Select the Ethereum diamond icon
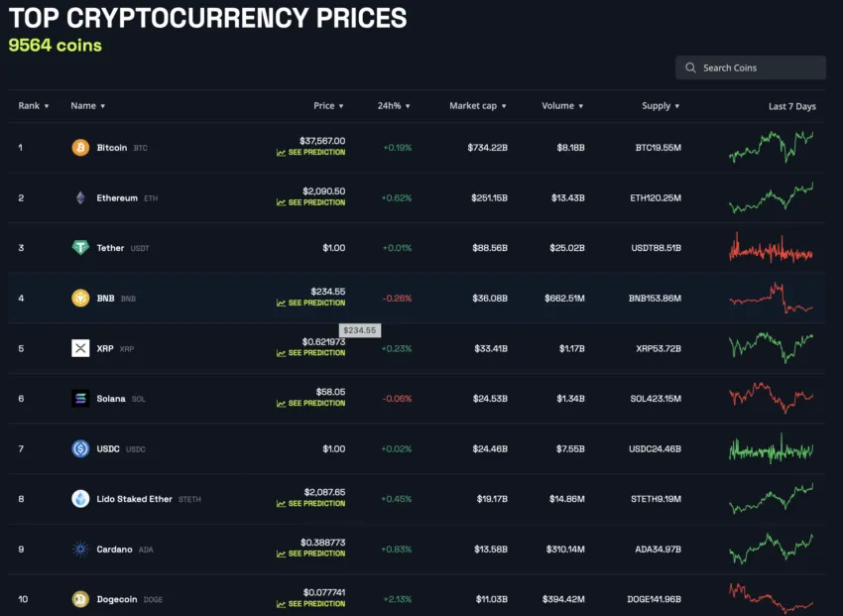This screenshot has height=616, width=843. point(79,197)
